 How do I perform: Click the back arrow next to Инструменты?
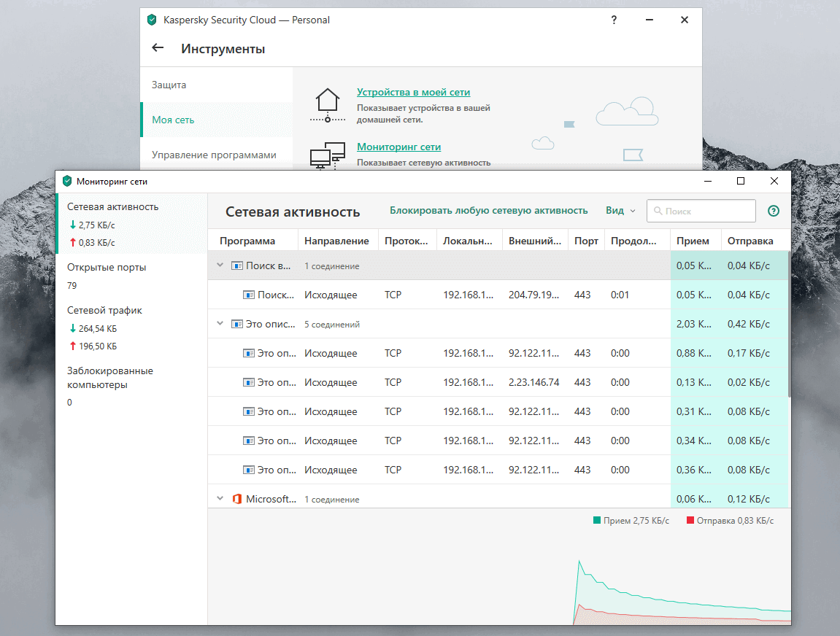(x=158, y=48)
